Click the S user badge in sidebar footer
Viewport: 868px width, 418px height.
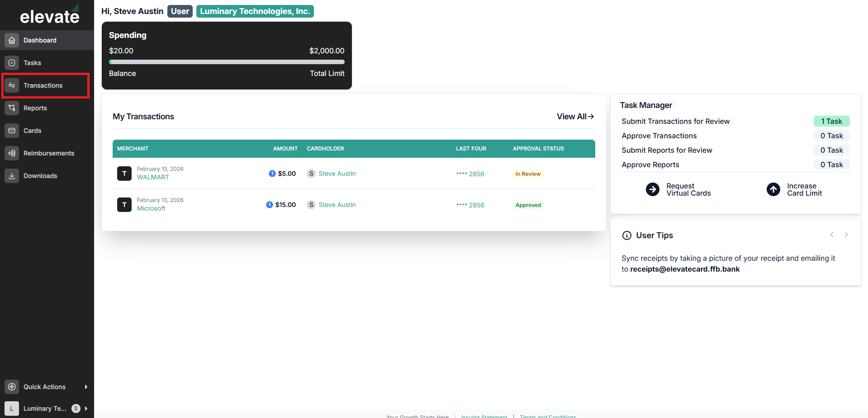click(x=76, y=409)
